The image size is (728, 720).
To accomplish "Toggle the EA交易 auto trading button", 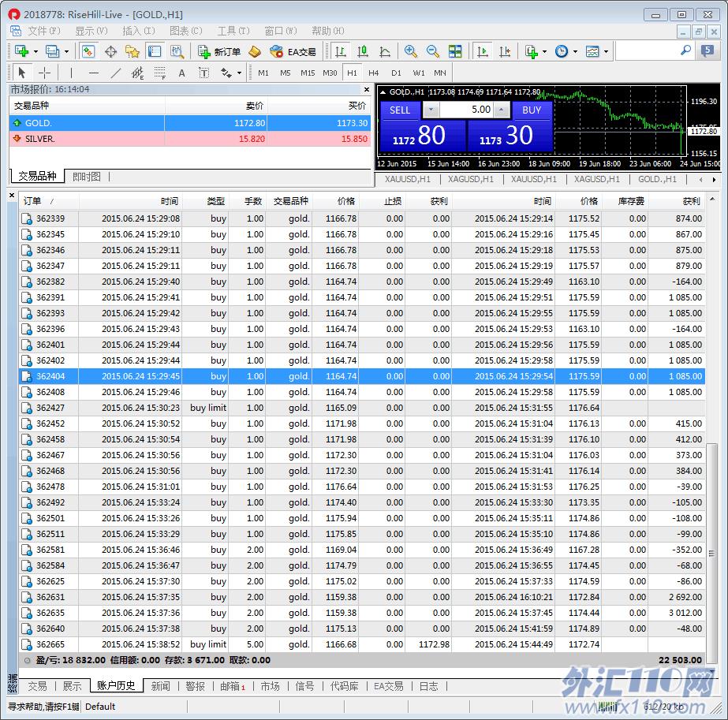I will 293,51.
